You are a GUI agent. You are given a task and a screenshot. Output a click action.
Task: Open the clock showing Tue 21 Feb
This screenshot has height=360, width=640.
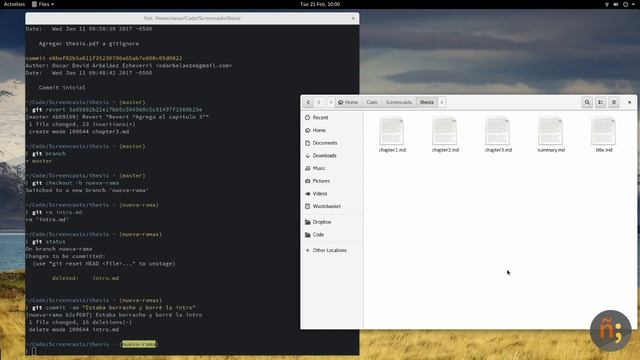(320, 4)
